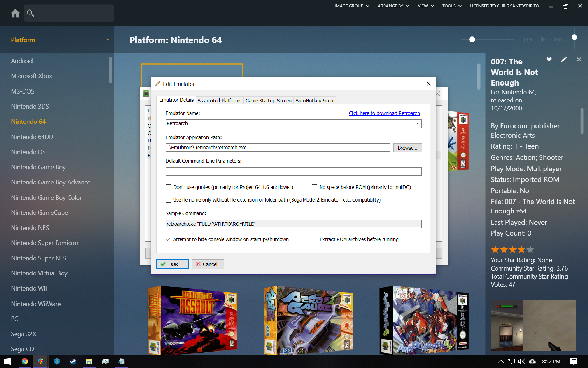Select Aero Gauge box art
This screenshot has height=368, width=588.
[308, 320]
